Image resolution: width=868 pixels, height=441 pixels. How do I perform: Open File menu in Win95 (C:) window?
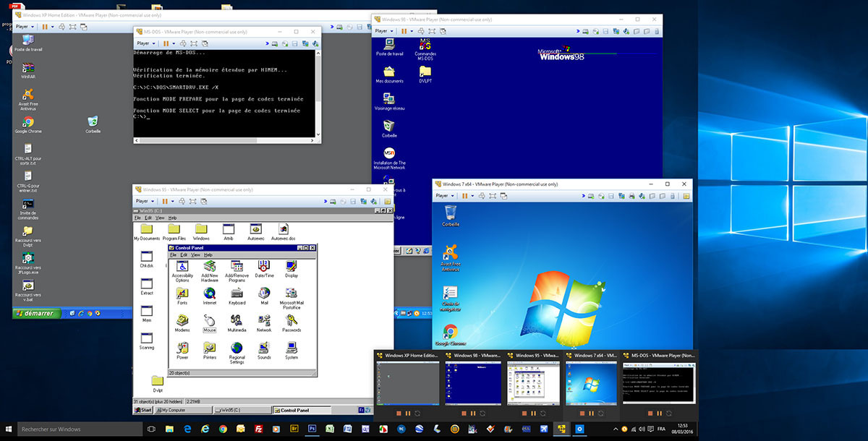137,218
